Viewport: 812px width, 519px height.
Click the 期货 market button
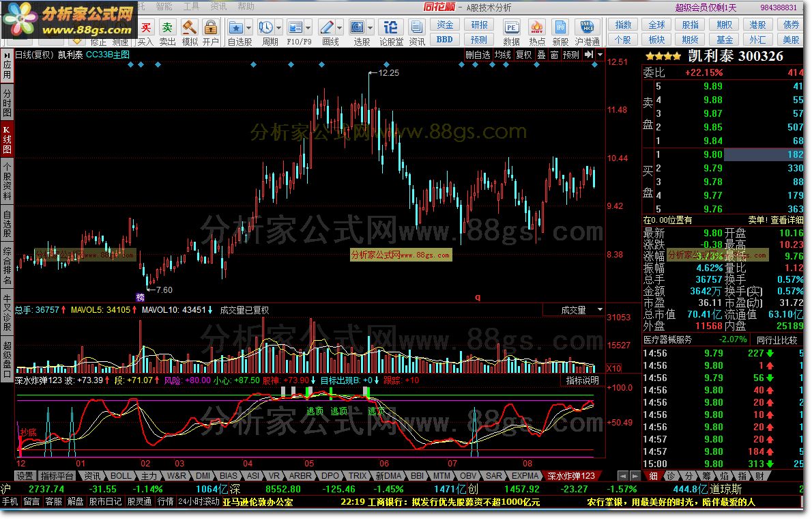(690, 40)
